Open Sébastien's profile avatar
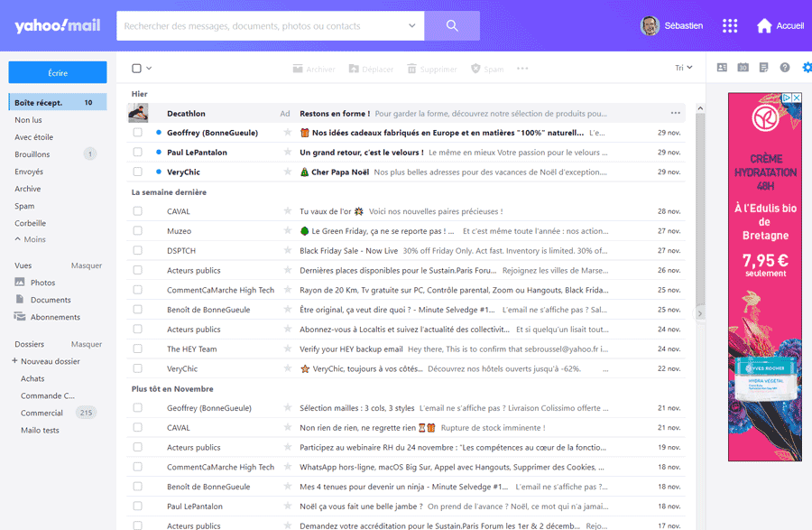This screenshot has height=530, width=812. click(x=650, y=25)
